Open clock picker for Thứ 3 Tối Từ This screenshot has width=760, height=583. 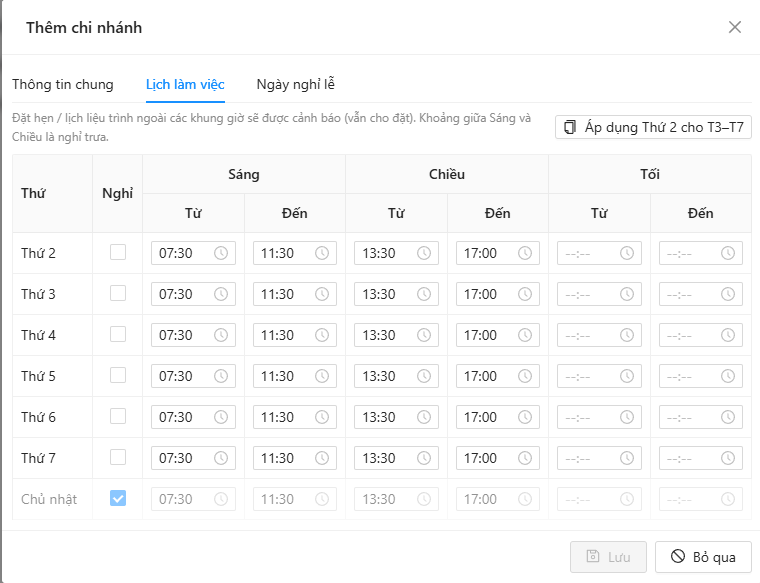click(x=627, y=294)
